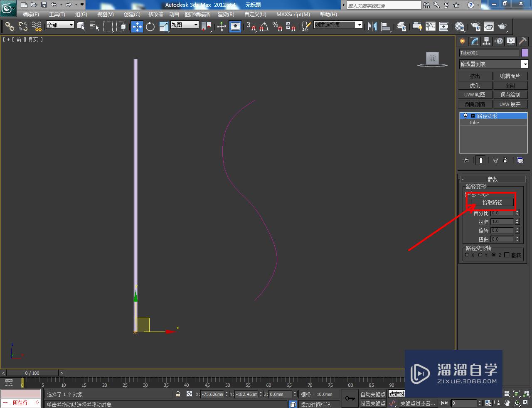Choose the Rectangular Selection Region tool
The height and width of the screenshot is (408, 532).
pos(108,27)
